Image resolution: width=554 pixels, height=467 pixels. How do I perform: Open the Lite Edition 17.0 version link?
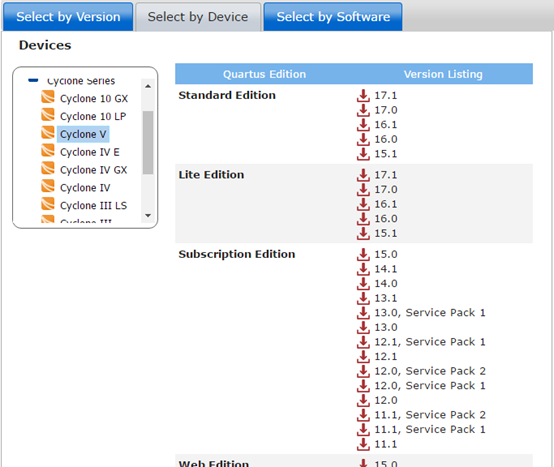pos(386,190)
